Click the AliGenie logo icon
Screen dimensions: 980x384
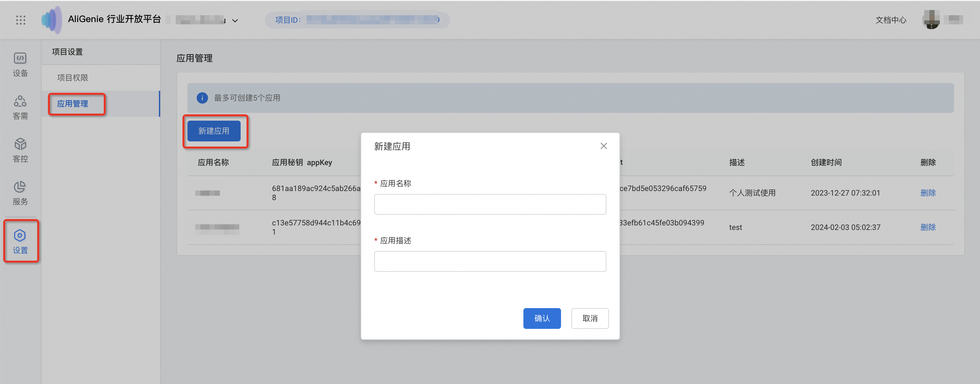52,20
